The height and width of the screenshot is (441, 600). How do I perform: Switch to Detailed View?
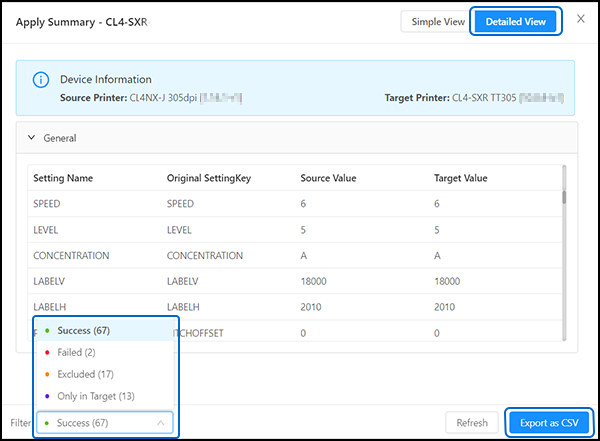[x=515, y=21]
